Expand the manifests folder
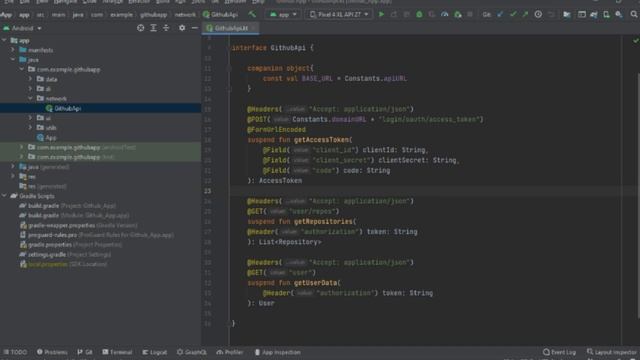The width and height of the screenshot is (640, 360). [13, 50]
